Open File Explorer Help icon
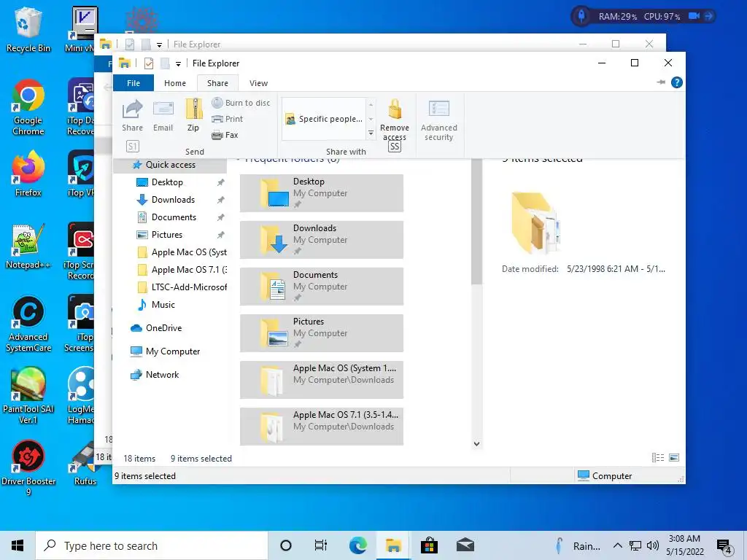The height and width of the screenshot is (560, 747). click(676, 82)
